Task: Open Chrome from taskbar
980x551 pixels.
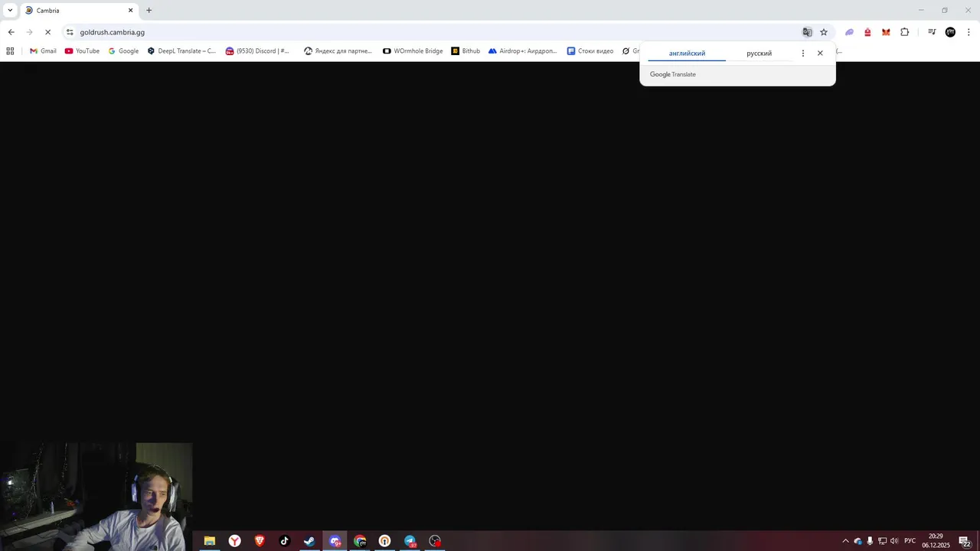Action: pos(360,541)
